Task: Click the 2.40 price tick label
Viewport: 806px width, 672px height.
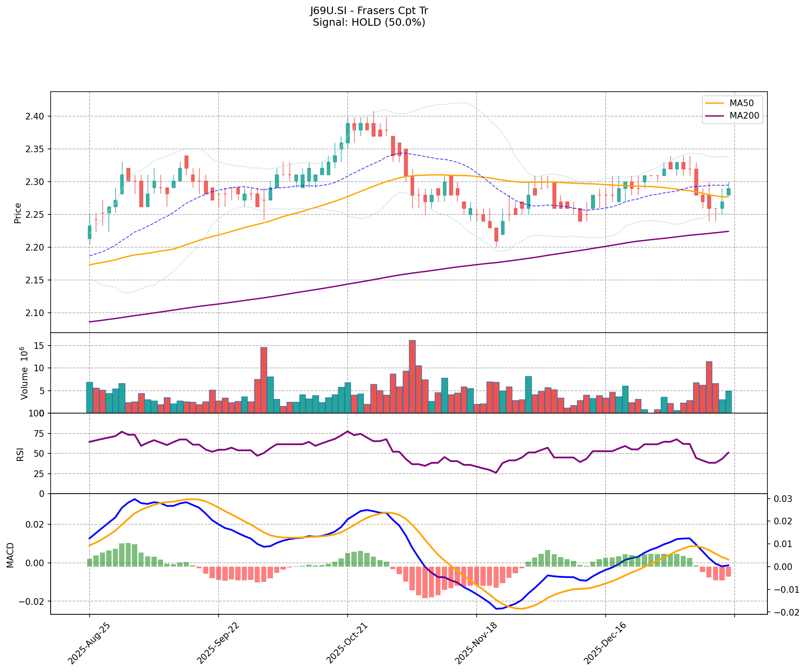Action: tap(35, 116)
